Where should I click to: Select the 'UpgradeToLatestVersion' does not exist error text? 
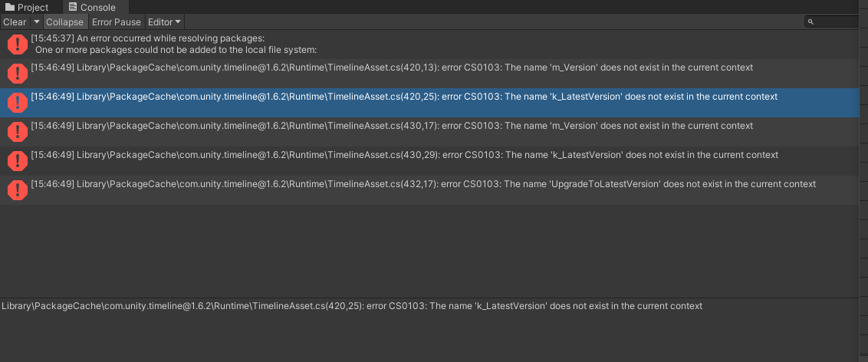coord(446,184)
